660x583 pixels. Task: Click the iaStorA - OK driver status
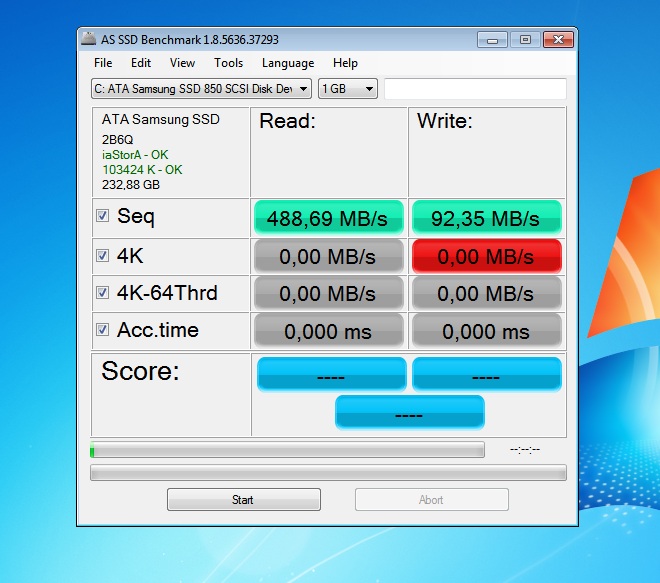pyautogui.click(x=135, y=155)
